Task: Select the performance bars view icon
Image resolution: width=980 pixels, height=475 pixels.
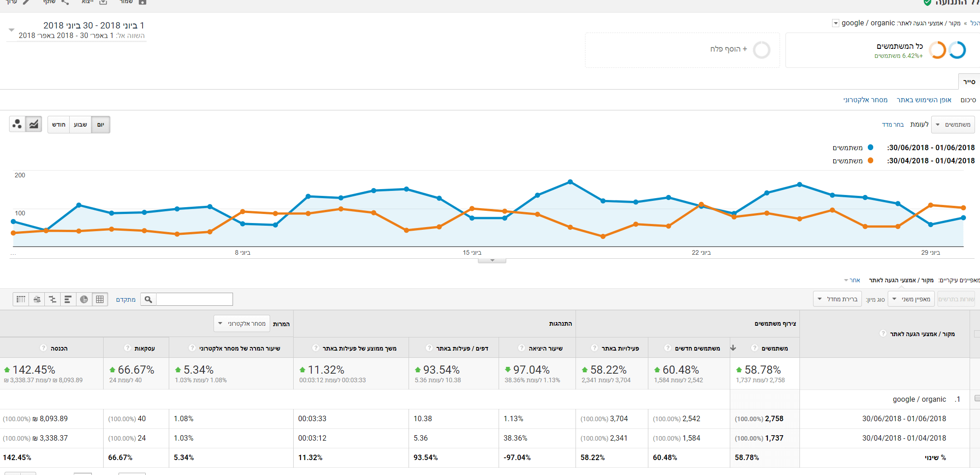Action: [68, 299]
